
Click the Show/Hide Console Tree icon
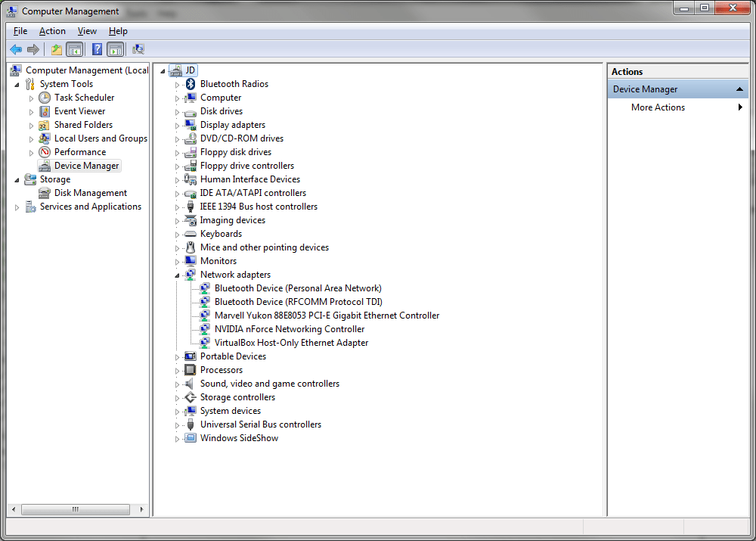point(74,49)
